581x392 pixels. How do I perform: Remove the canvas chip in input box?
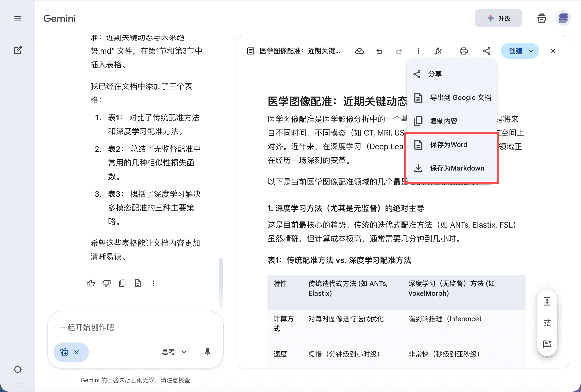77,352
